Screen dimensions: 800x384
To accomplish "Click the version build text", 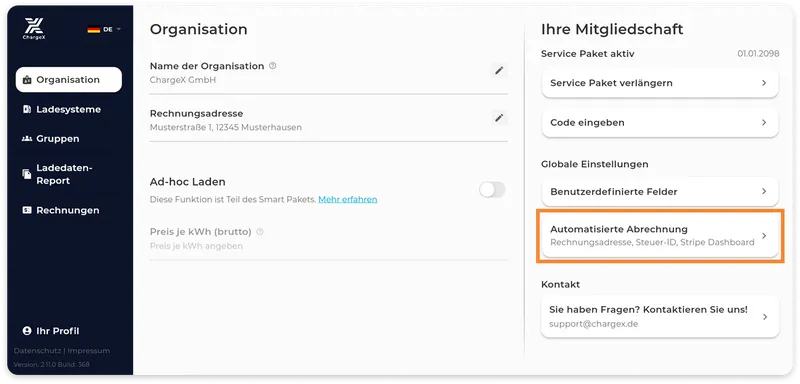I will (52, 365).
